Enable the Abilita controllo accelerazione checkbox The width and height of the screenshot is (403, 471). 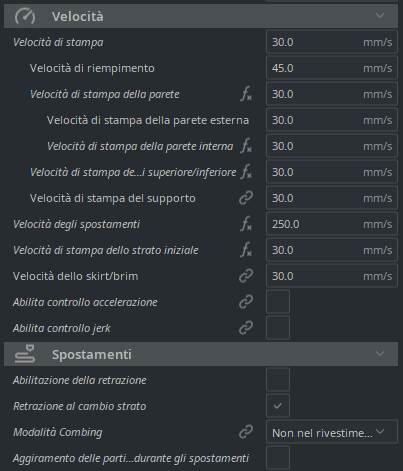278,302
